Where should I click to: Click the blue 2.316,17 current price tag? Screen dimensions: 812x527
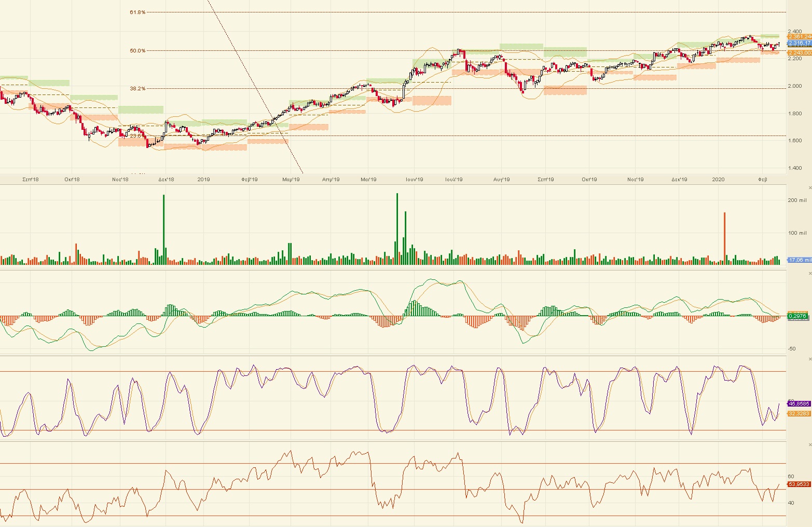tap(799, 44)
